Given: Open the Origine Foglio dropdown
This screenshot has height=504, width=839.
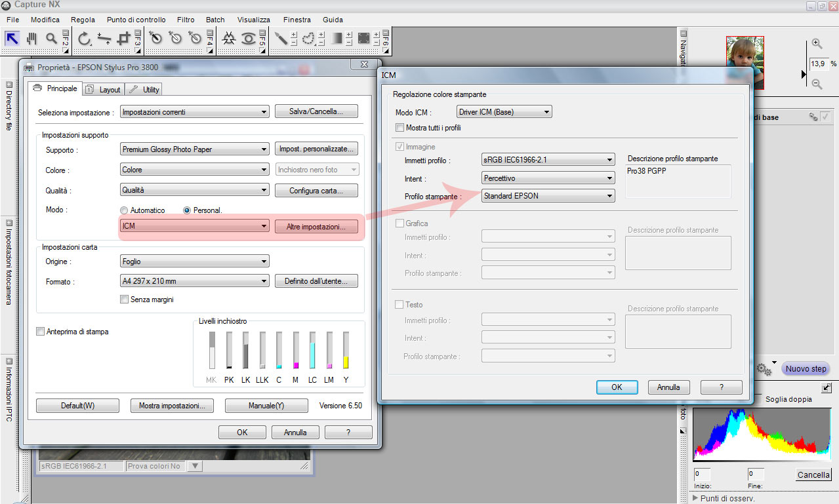Looking at the screenshot, I should [195, 262].
